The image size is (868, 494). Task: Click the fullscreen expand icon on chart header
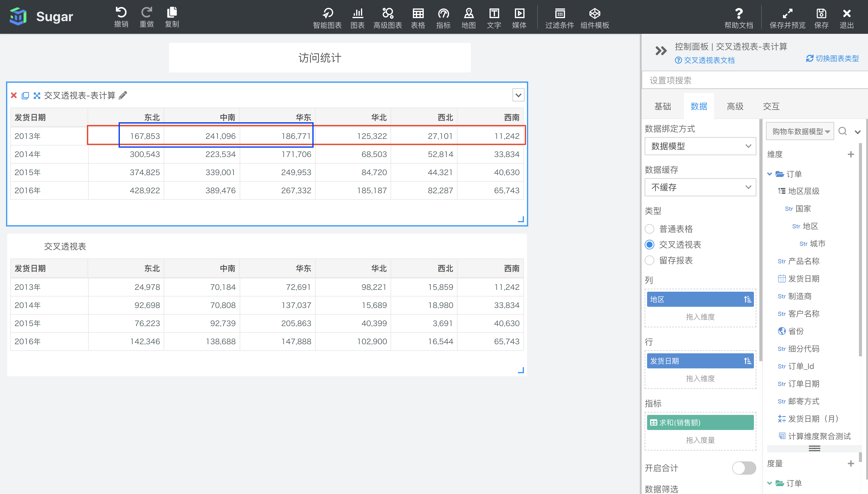tap(37, 96)
